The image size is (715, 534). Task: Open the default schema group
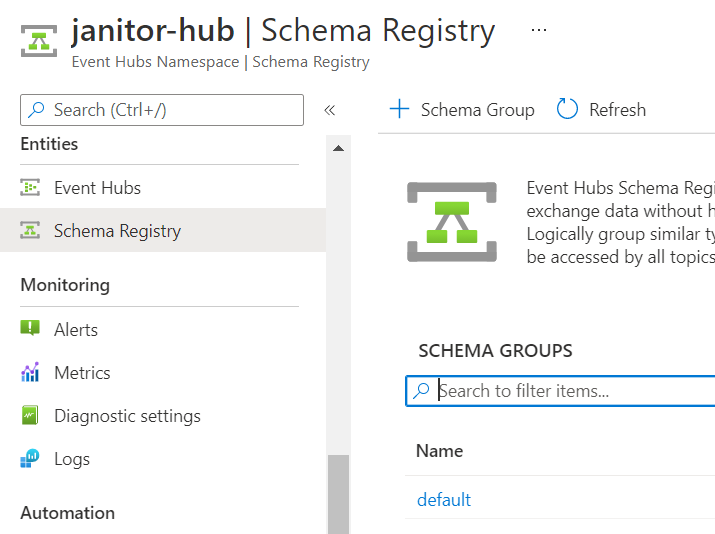click(444, 499)
